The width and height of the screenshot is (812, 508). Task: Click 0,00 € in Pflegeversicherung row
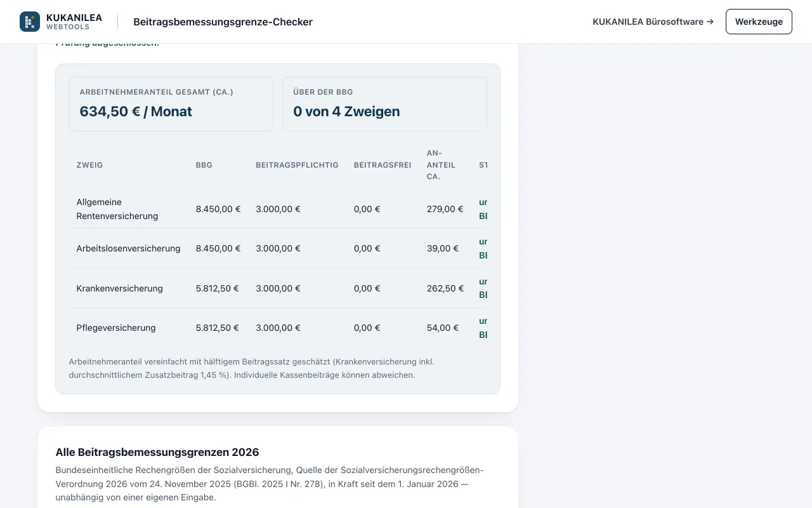coord(367,328)
